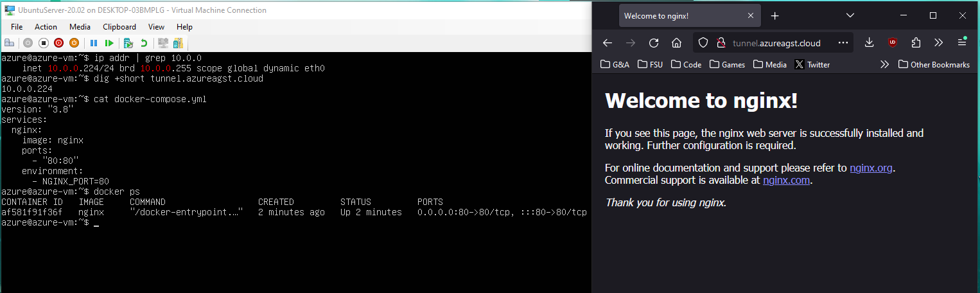Go back with the browser back arrow

(608, 43)
